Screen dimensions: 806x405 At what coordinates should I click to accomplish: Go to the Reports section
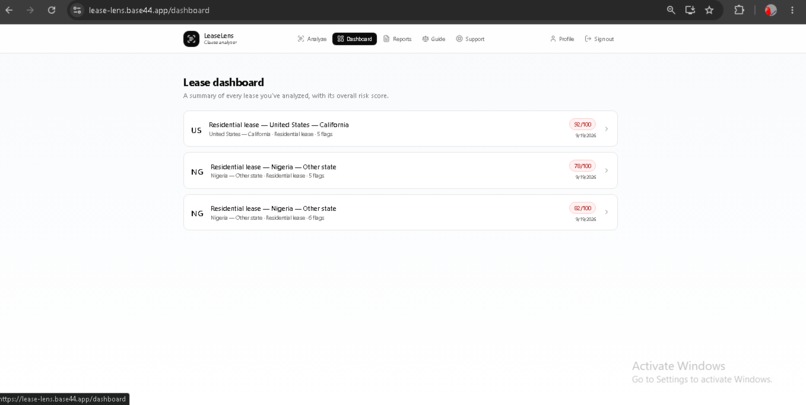397,39
